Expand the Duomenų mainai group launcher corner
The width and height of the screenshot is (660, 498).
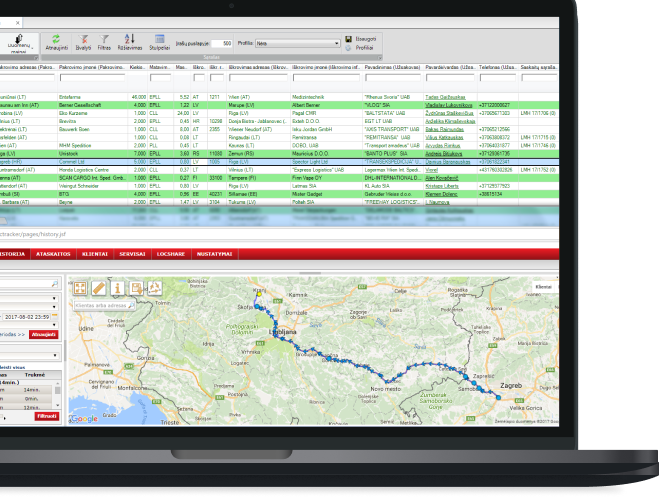pos(36,58)
